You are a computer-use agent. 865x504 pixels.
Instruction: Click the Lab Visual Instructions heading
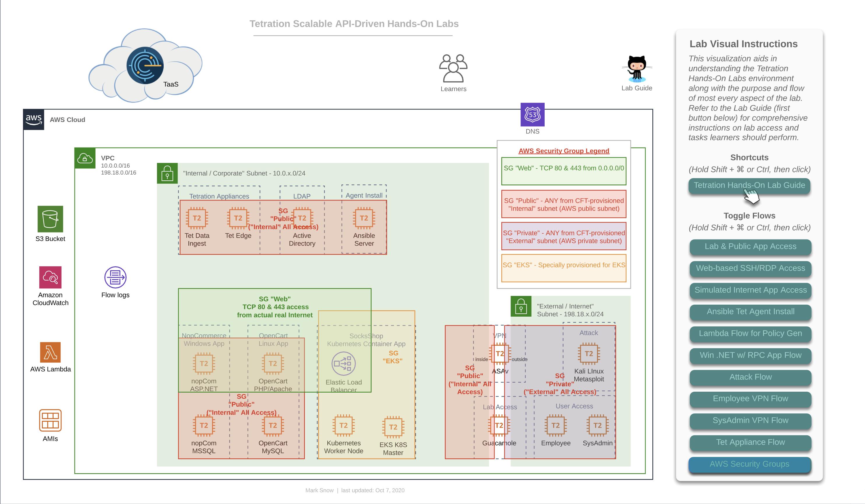[744, 44]
